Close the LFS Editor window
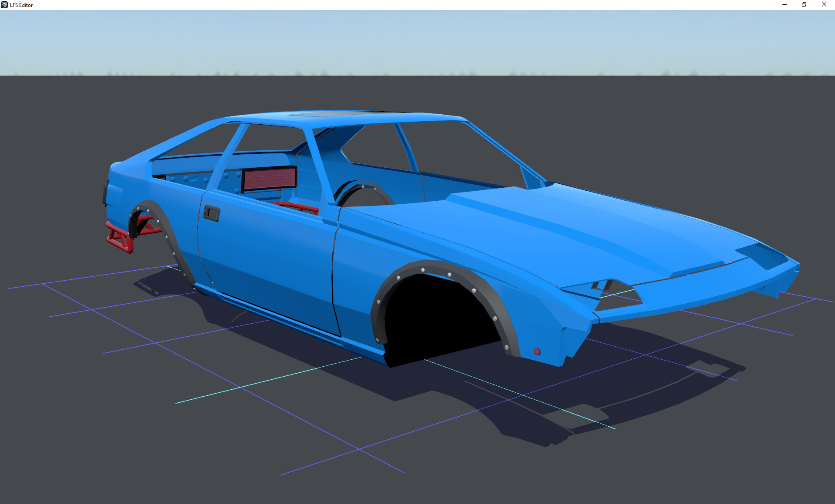The height and width of the screenshot is (504, 835). pos(824,5)
